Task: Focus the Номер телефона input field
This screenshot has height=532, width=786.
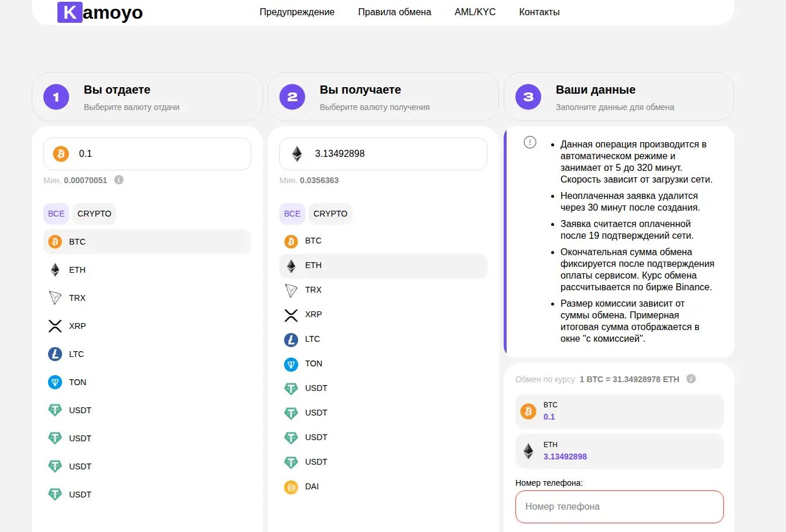Action: click(619, 507)
